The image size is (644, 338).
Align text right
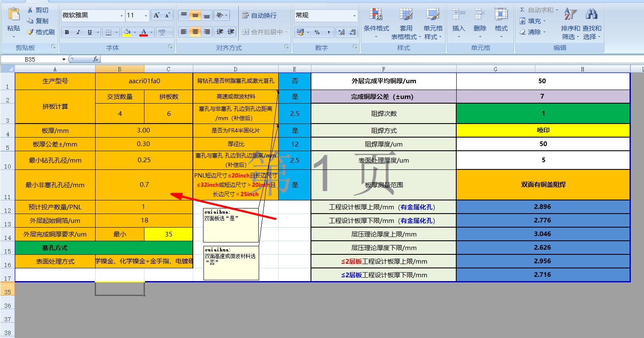[206, 32]
